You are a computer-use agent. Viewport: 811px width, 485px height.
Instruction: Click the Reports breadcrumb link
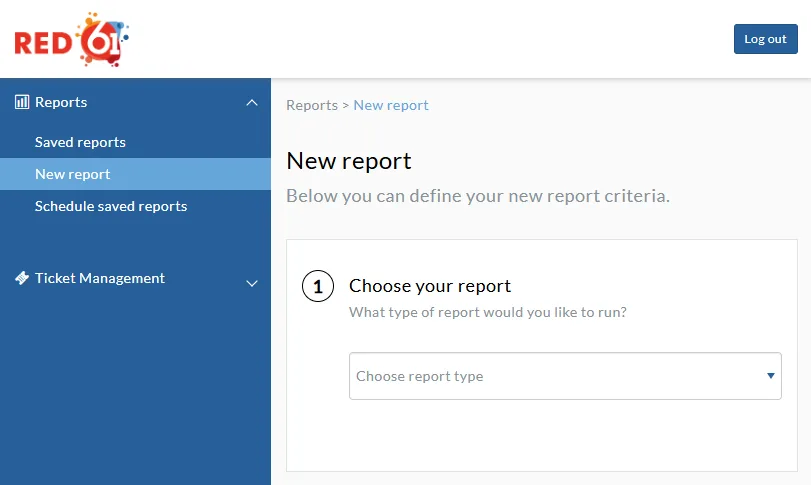tap(312, 105)
